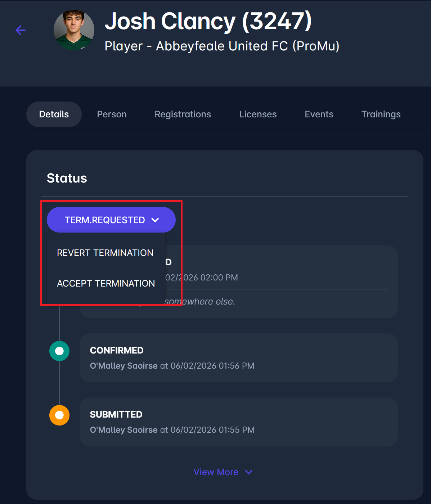Click the Josh Clancy (3247) title
The height and width of the screenshot is (504, 431).
(x=208, y=21)
